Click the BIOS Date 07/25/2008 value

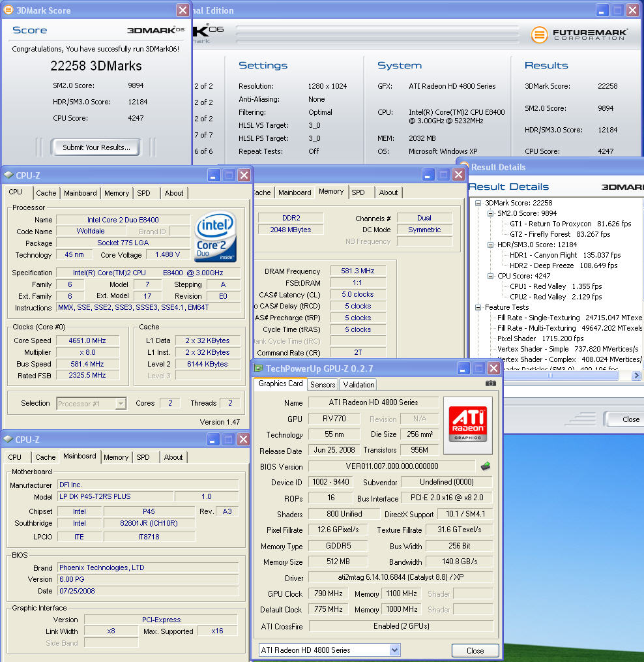point(148,591)
